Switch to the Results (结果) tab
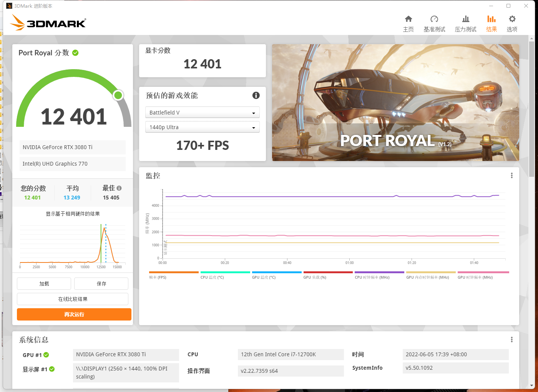Viewport: 538px width, 392px height. 491,23
